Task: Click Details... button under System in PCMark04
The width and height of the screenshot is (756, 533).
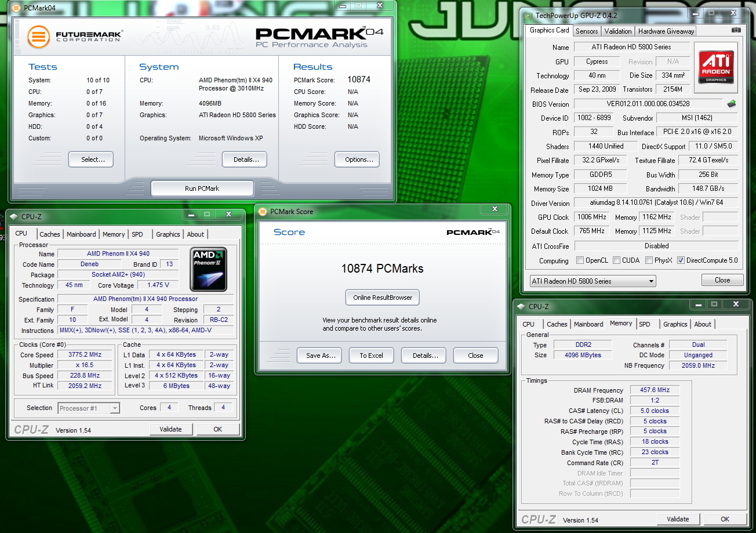Action: pos(245,159)
